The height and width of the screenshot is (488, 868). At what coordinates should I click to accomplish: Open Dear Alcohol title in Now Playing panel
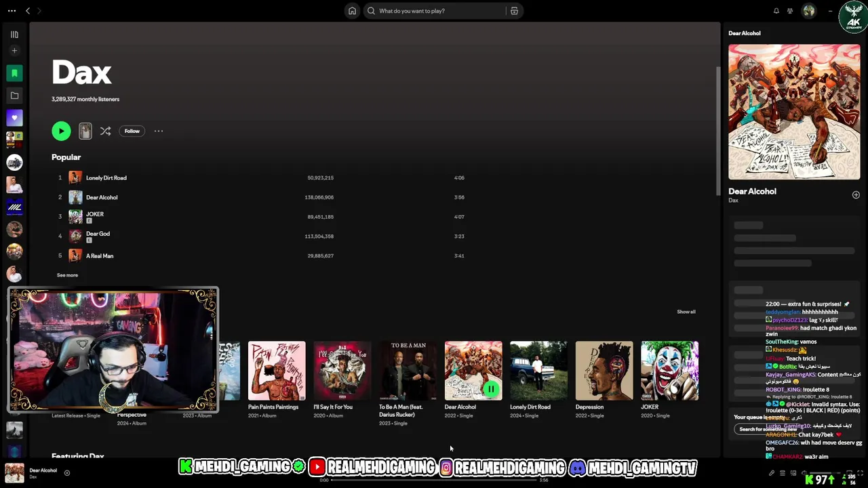coord(752,191)
